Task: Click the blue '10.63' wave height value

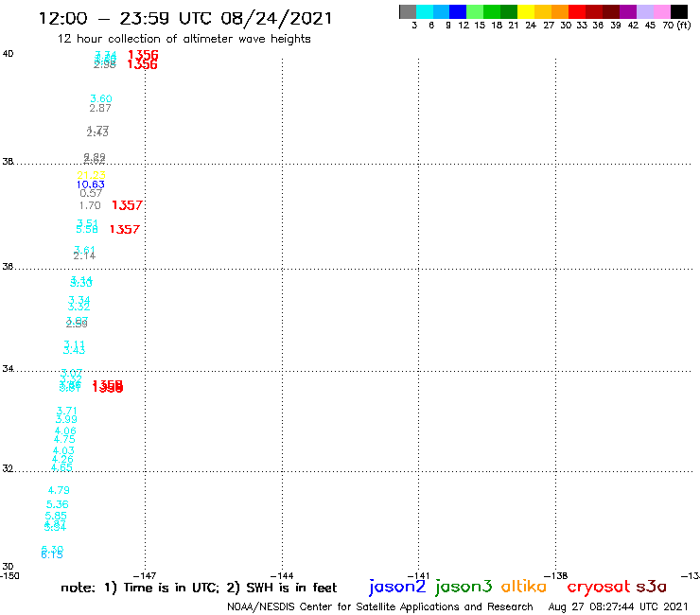Action: click(91, 184)
